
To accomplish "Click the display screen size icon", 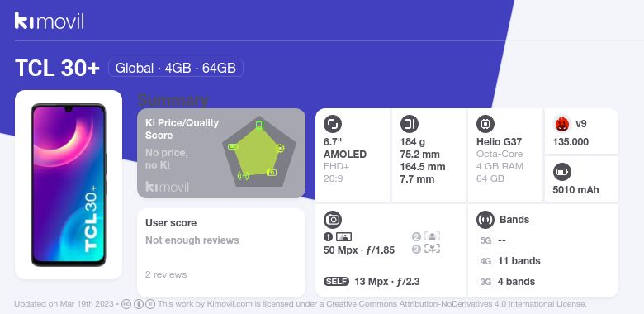I will (x=333, y=124).
